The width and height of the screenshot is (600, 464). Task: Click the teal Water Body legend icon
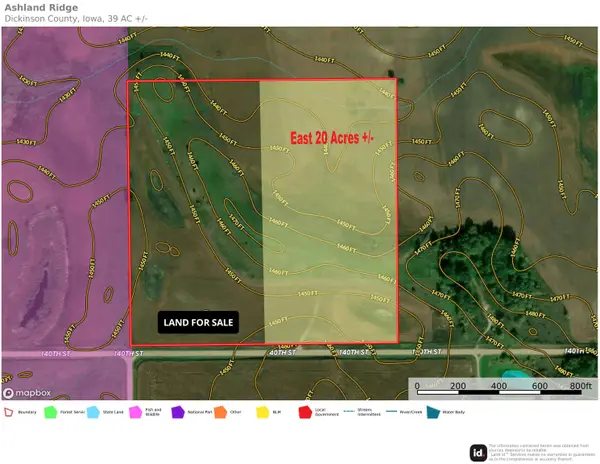point(431,411)
